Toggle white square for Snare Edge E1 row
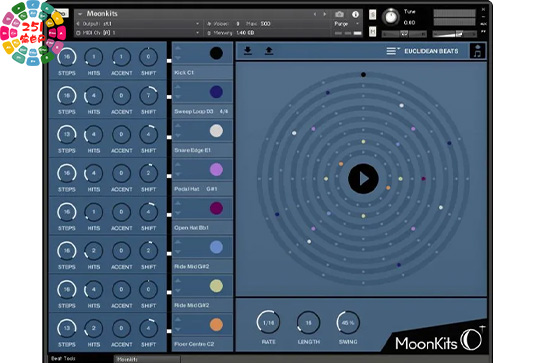 pos(169,137)
